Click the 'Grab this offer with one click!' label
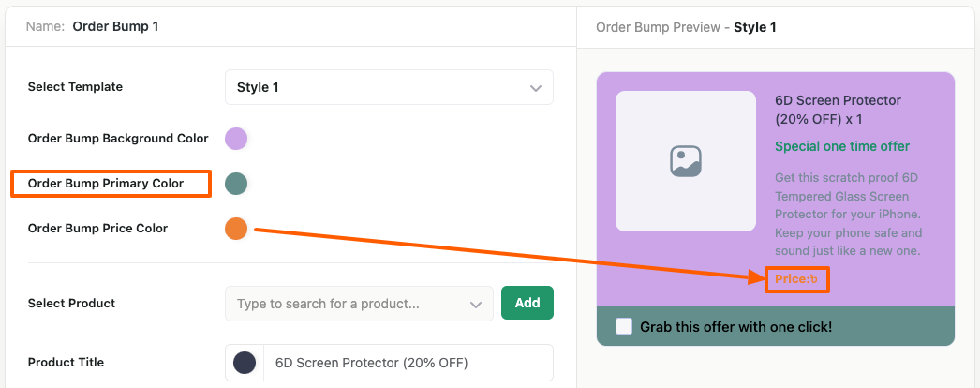This screenshot has width=980, height=388. coord(736,327)
